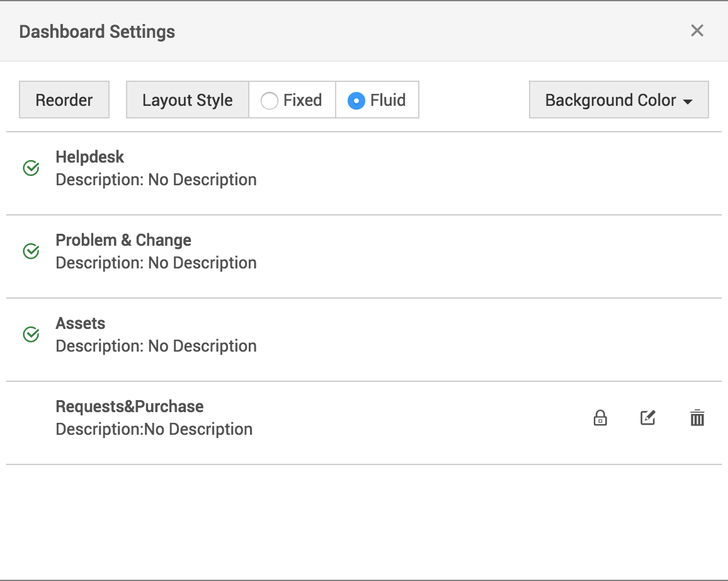Click the lock icon for Requests&Purchase
This screenshot has height=581, width=728.
[600, 418]
